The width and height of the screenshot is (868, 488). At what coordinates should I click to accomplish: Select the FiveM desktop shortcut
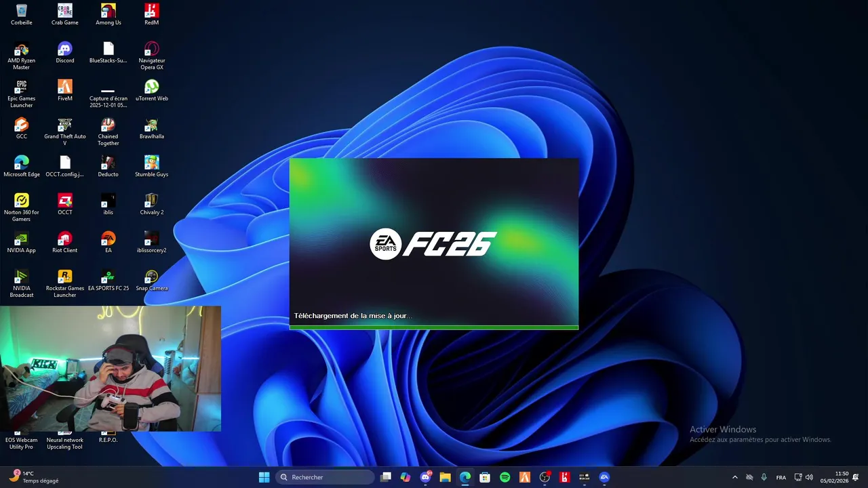pyautogui.click(x=64, y=91)
